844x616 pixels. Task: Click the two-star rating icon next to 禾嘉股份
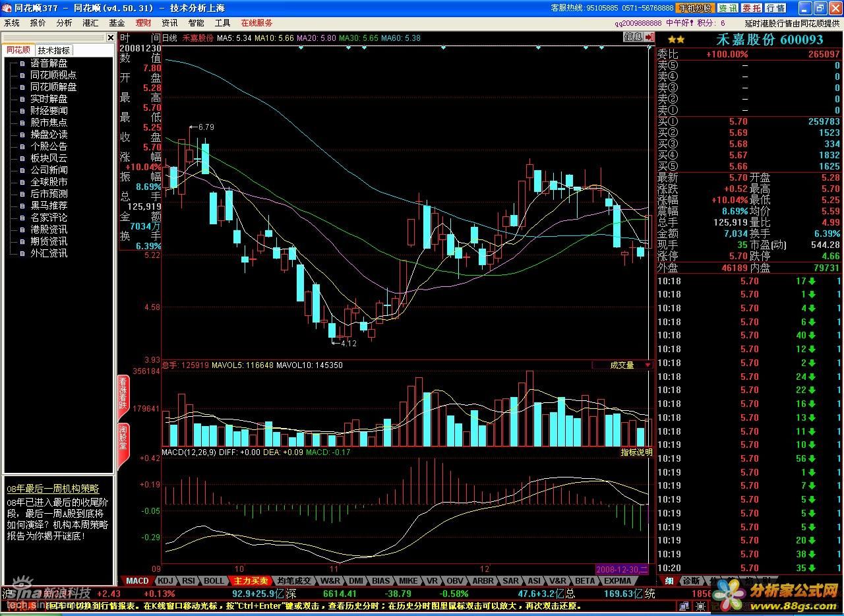676,40
